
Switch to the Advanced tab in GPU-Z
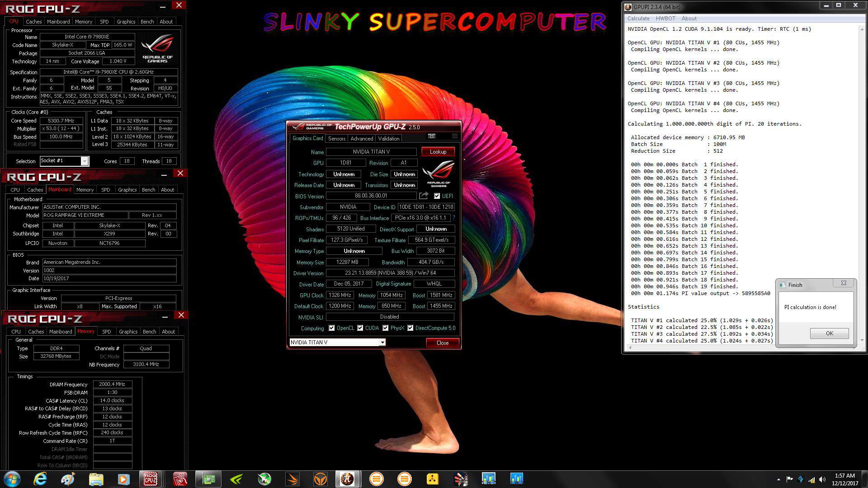pyautogui.click(x=362, y=139)
